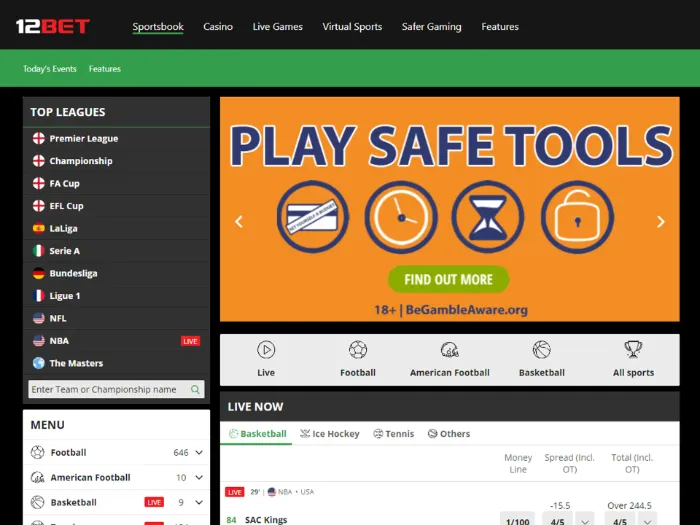Open Total 4/5 odds dropdown arrow

click(x=647, y=521)
